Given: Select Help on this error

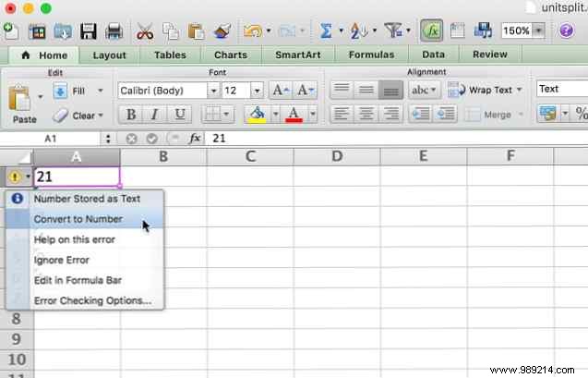Looking at the screenshot, I should pos(85,239).
